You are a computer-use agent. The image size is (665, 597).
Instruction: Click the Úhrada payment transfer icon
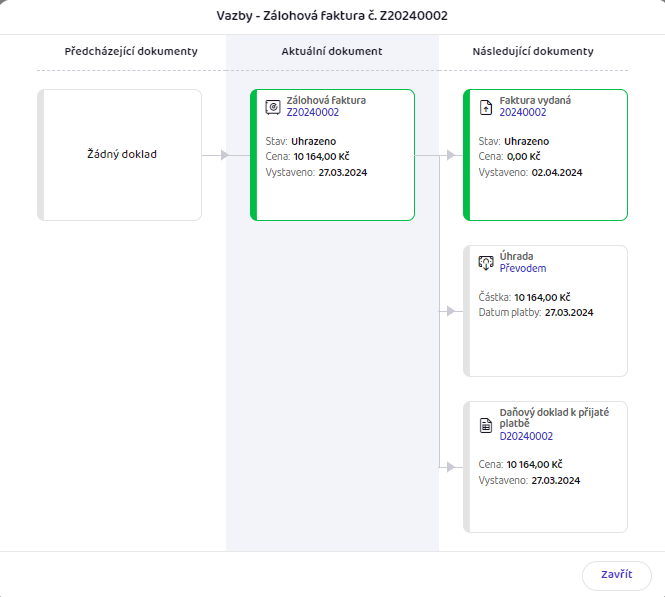point(486,263)
